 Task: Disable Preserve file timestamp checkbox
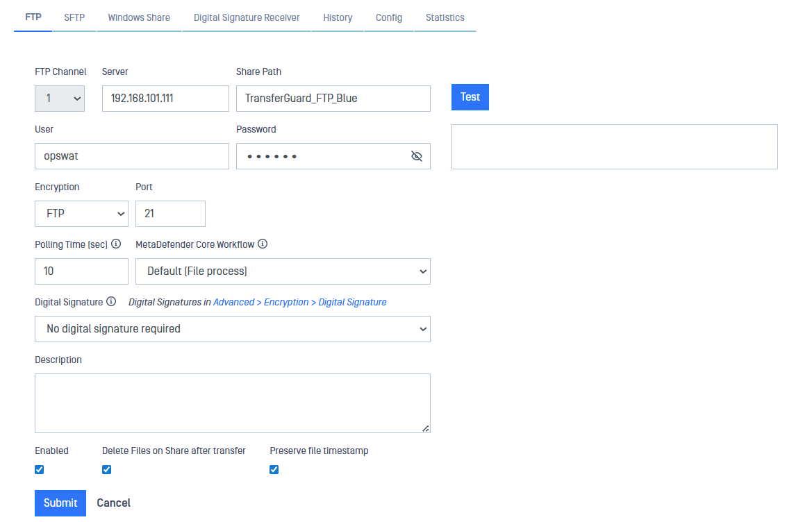coord(274,470)
